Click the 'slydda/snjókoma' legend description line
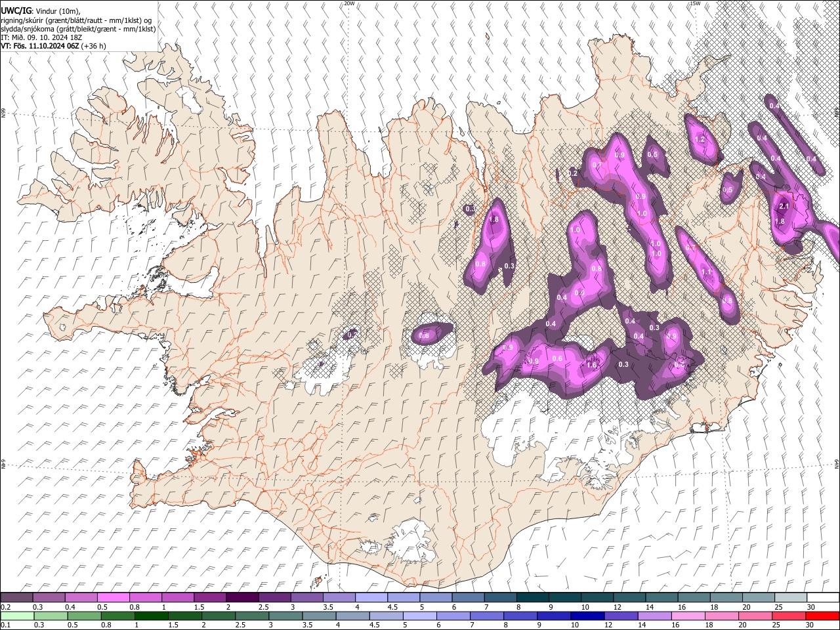Screen dimensions: 840x630 pyautogui.click(x=79, y=29)
